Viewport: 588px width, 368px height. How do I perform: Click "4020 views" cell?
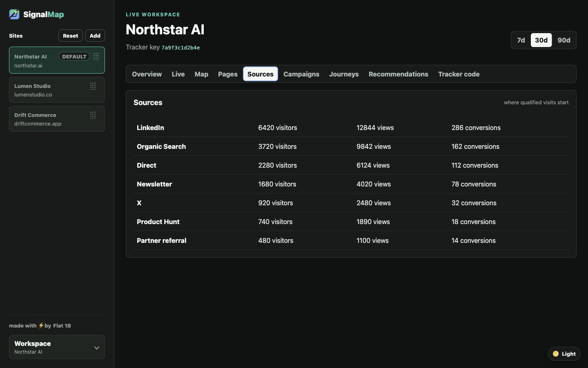coord(374,184)
